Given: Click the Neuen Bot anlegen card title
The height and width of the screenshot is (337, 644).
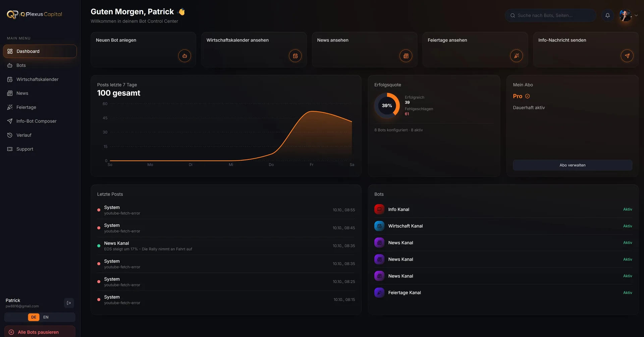Looking at the screenshot, I should click(116, 40).
